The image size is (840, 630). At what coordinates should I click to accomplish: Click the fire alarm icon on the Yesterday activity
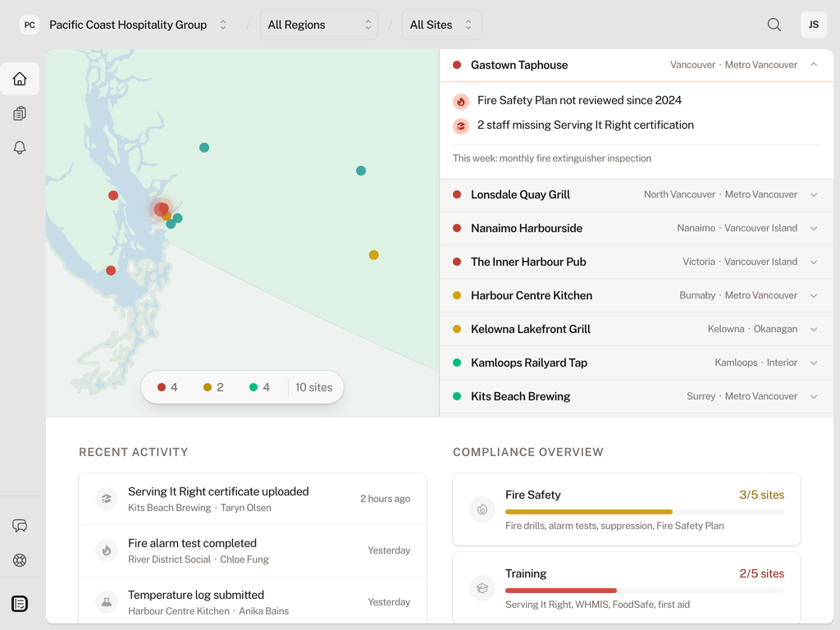point(107,550)
